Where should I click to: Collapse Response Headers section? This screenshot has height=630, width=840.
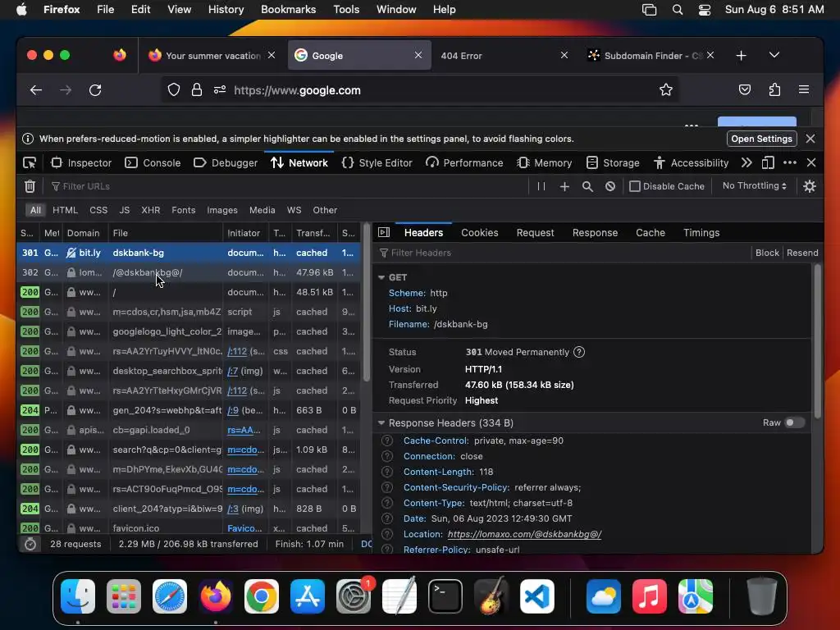[x=381, y=422]
